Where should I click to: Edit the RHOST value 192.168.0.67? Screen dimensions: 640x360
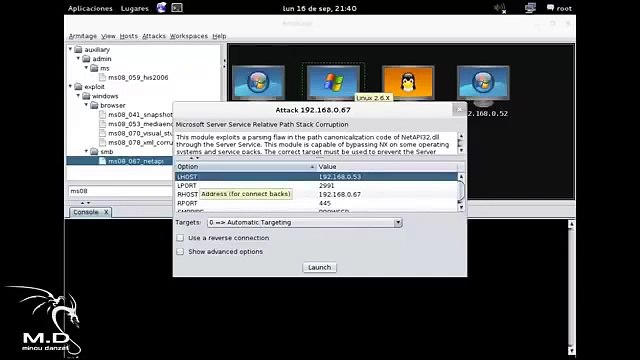click(x=340, y=194)
